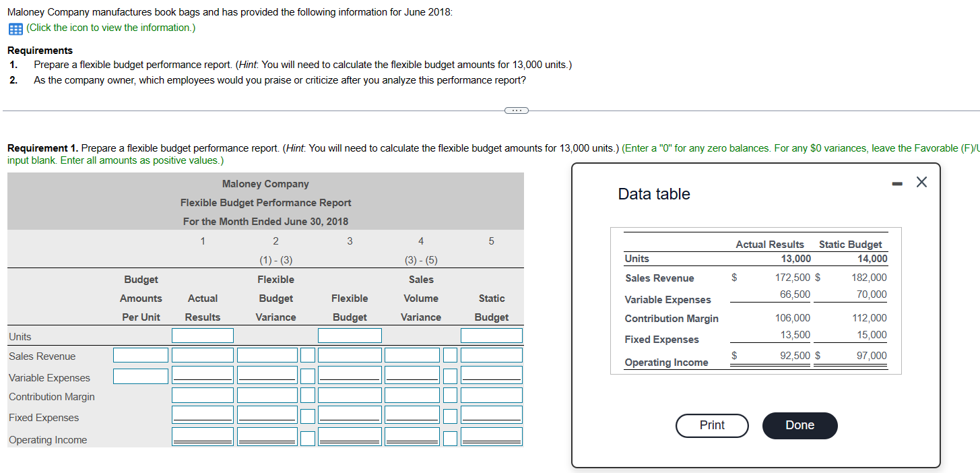
Task: Minimize the Data table dialog
Action: tap(899, 183)
